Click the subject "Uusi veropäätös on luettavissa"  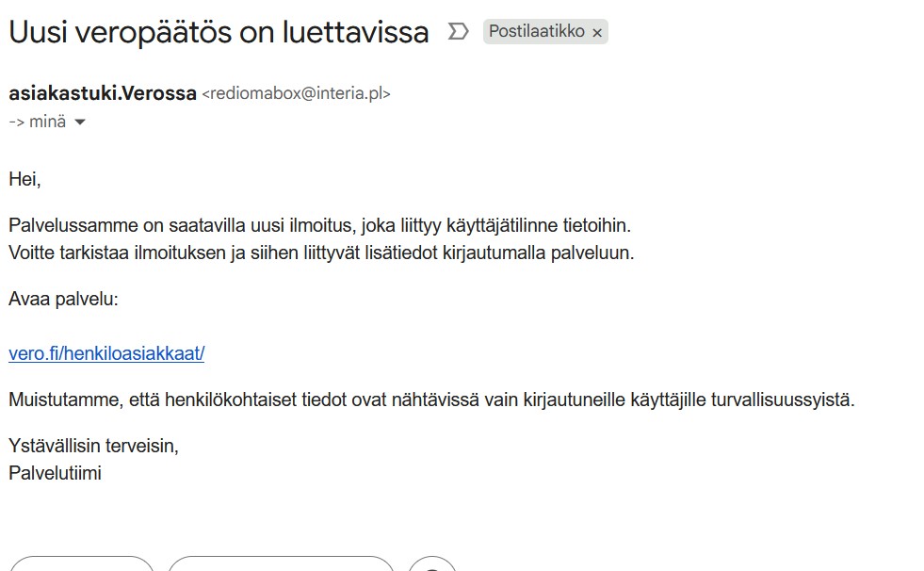pos(219,33)
